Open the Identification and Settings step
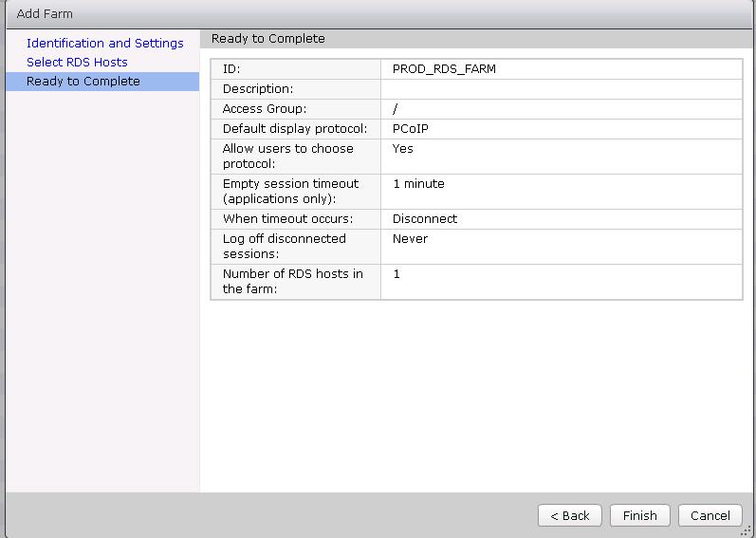 pos(104,43)
